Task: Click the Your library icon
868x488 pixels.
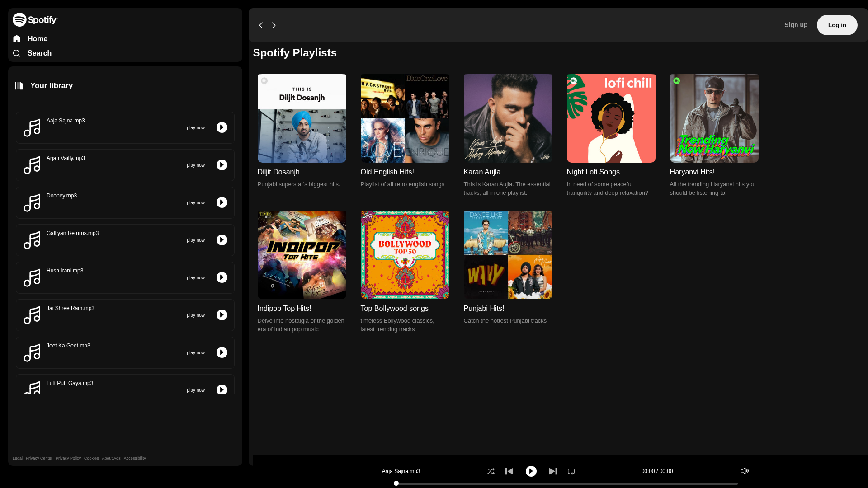Action: (x=19, y=86)
